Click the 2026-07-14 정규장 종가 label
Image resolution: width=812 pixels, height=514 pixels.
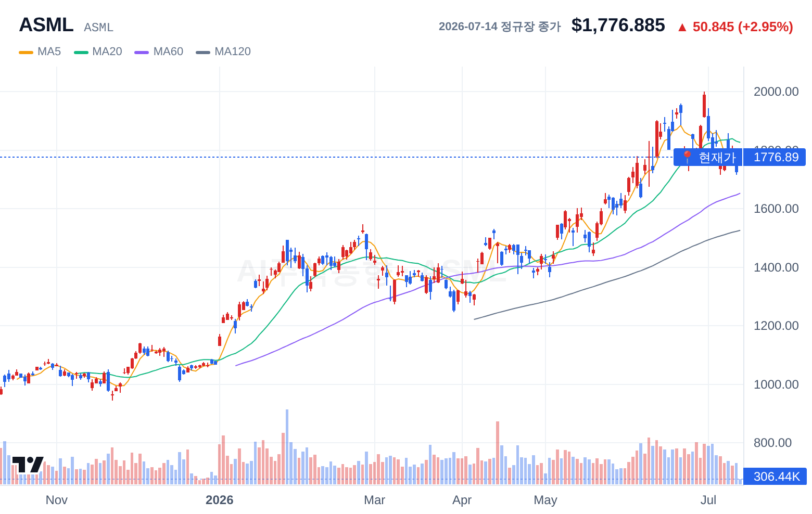click(500, 27)
